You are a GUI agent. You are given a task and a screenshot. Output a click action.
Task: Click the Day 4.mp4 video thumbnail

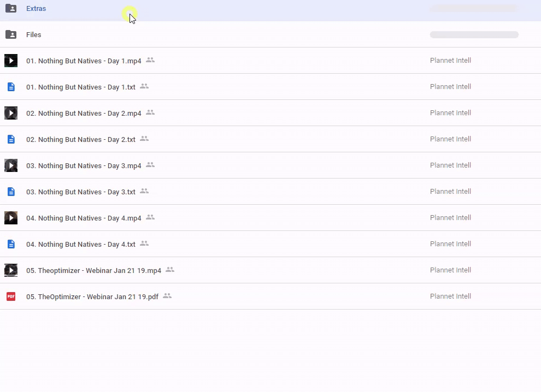[x=11, y=218]
